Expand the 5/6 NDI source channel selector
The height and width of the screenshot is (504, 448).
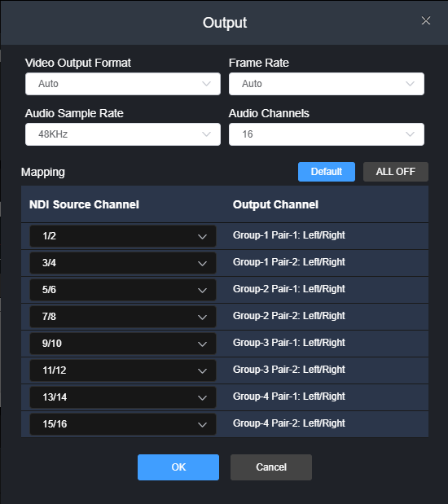click(x=123, y=290)
